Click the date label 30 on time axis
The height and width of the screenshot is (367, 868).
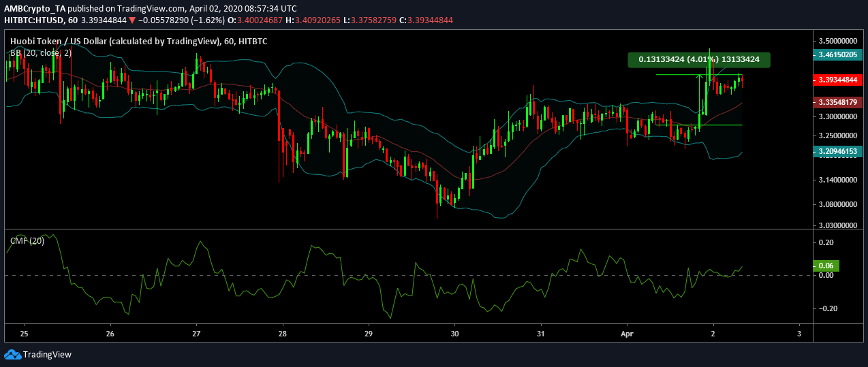pyautogui.click(x=455, y=334)
